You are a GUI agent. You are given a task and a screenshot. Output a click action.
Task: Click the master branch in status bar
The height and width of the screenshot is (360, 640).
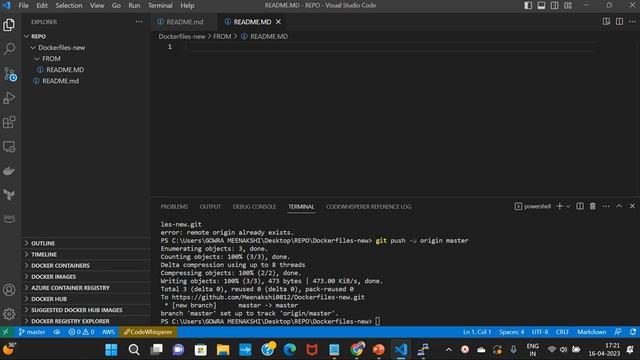click(x=32, y=332)
